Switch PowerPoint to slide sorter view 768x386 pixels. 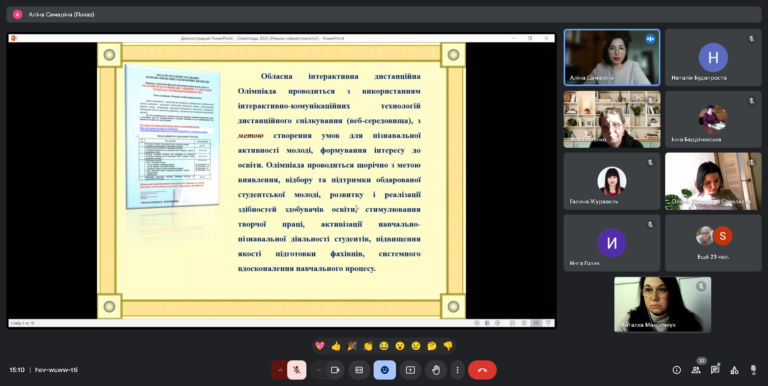[524, 323]
